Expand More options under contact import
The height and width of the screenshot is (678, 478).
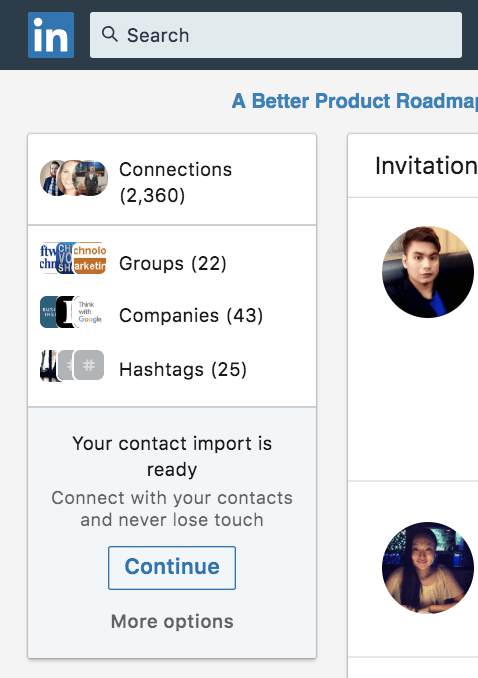point(172,621)
